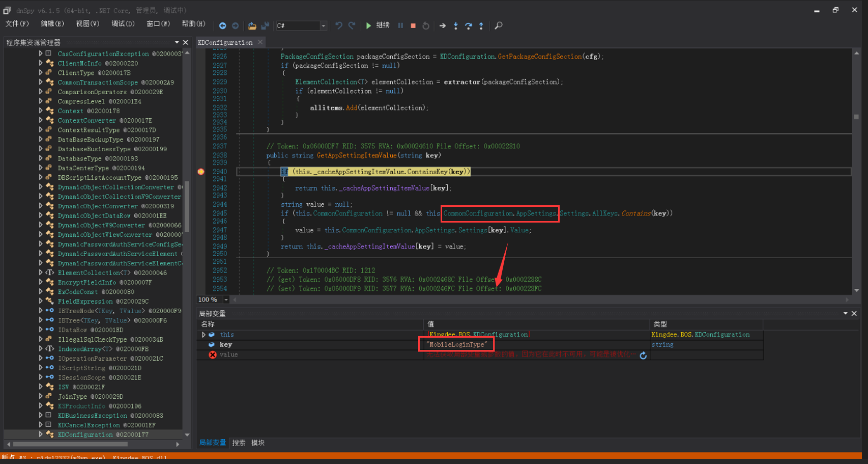Click the Undo toolbar icon

point(338,25)
